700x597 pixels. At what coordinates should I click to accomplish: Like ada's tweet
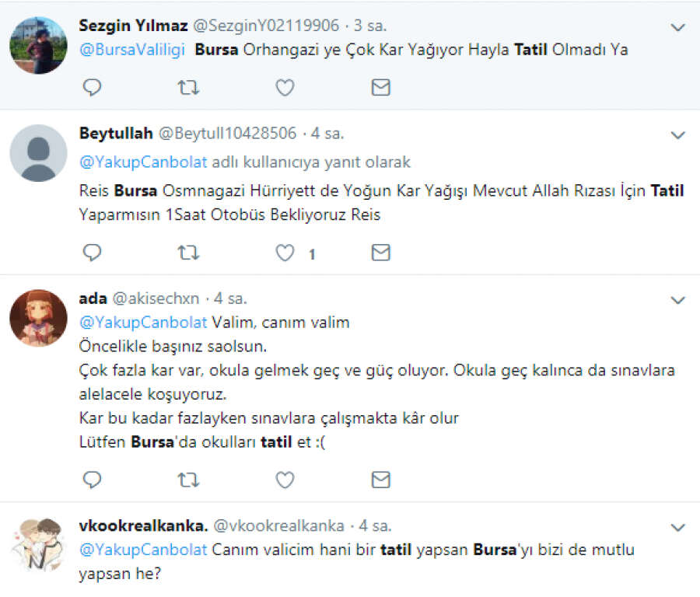coord(285,480)
